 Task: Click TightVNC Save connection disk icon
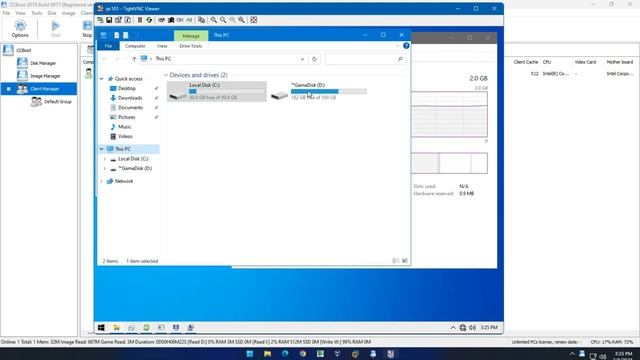pos(109,20)
